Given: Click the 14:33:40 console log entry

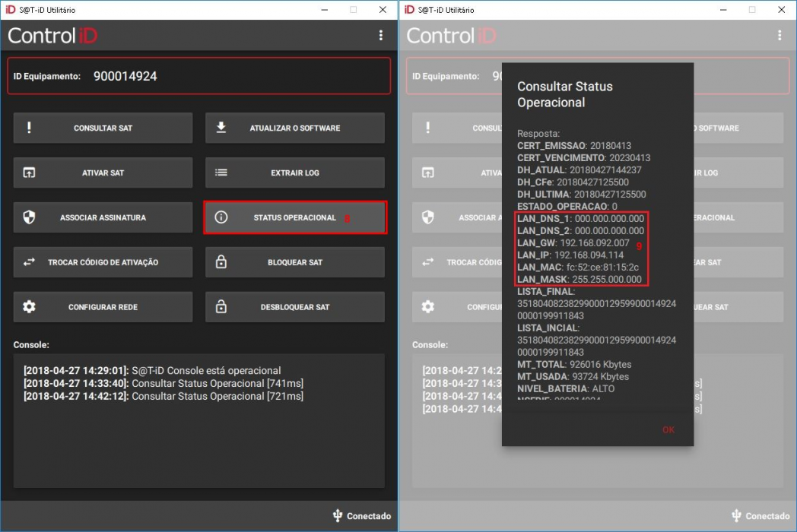Looking at the screenshot, I should (164, 383).
